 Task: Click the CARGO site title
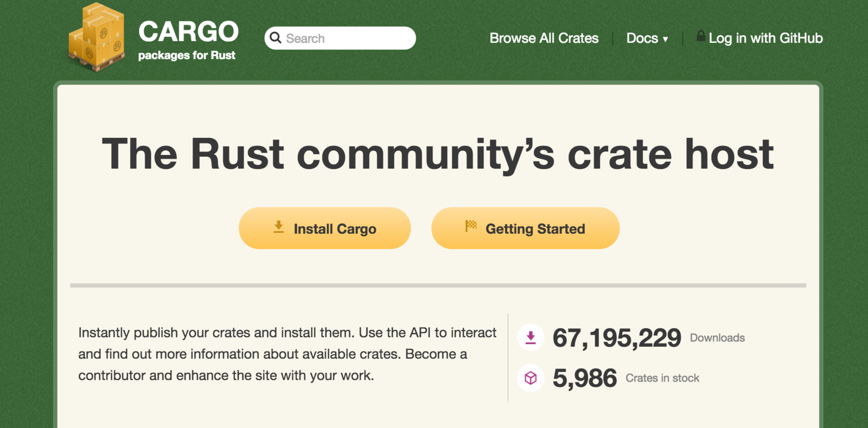pyautogui.click(x=188, y=31)
